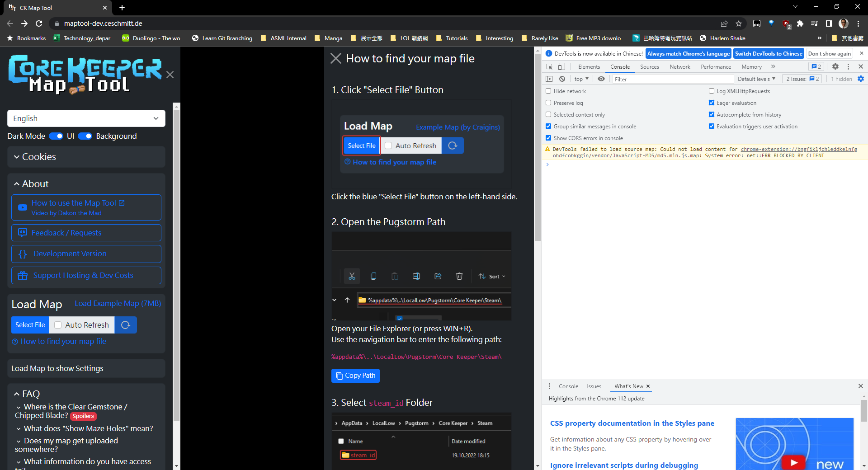Select the What's New tab

pos(629,386)
